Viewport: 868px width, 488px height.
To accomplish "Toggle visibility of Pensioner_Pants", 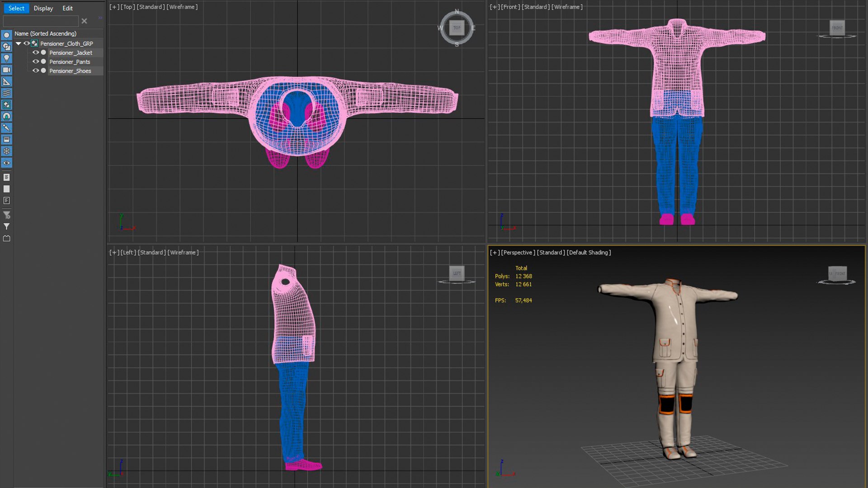I will click(36, 61).
